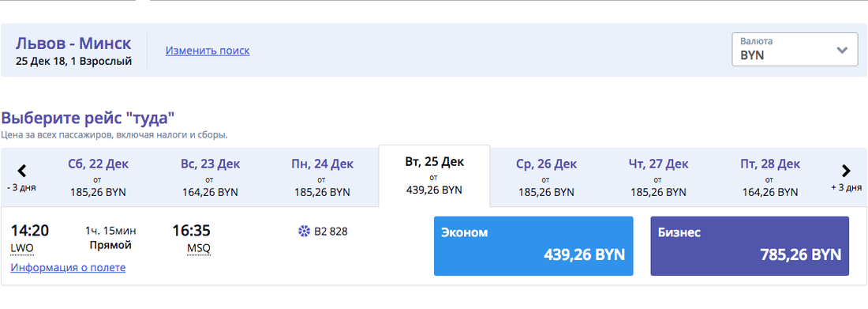Screen dimensions: 868x309
Task: Open Информация о полете link
Action: pos(68,267)
